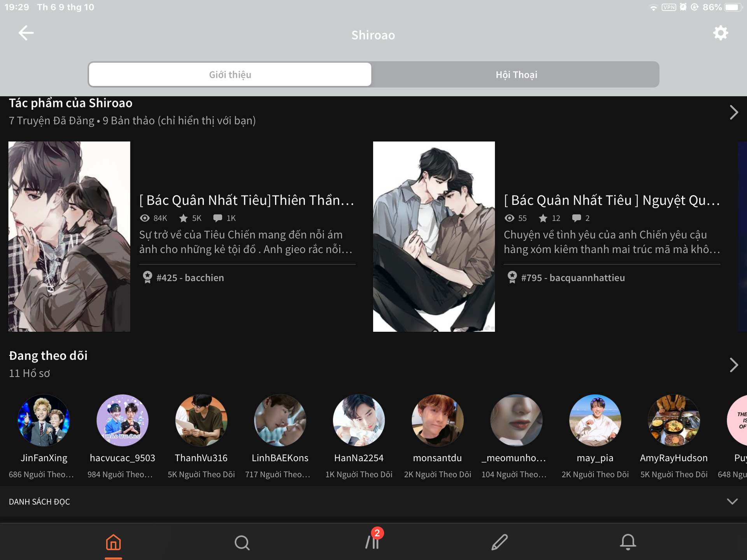Open the Write pencil icon
The width and height of the screenshot is (747, 560).
pos(500,542)
